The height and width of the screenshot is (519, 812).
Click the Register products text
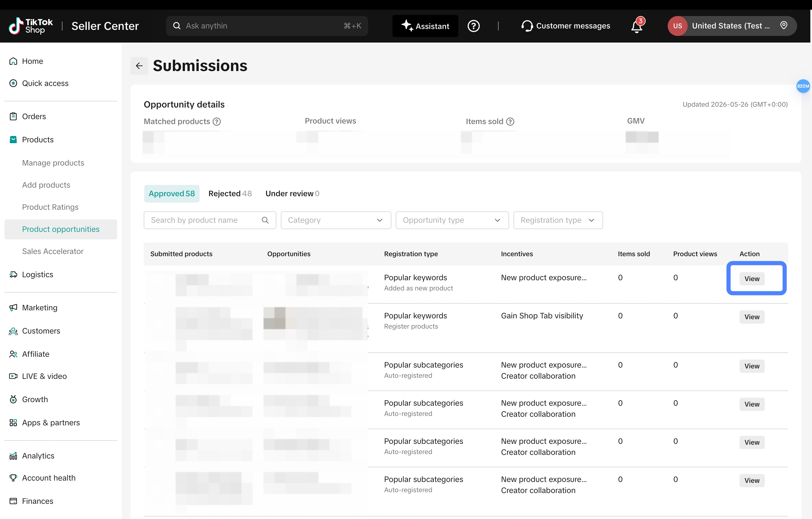pyautogui.click(x=411, y=326)
